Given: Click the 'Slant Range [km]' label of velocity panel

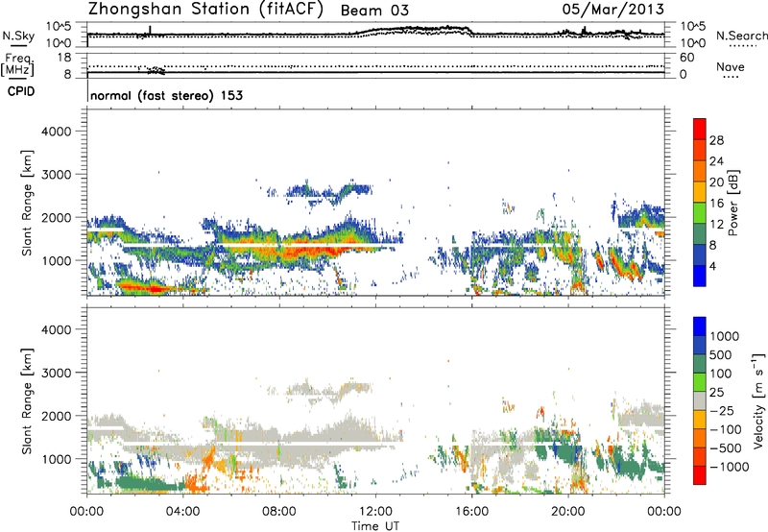Looking at the screenshot, I should tap(27, 401).
